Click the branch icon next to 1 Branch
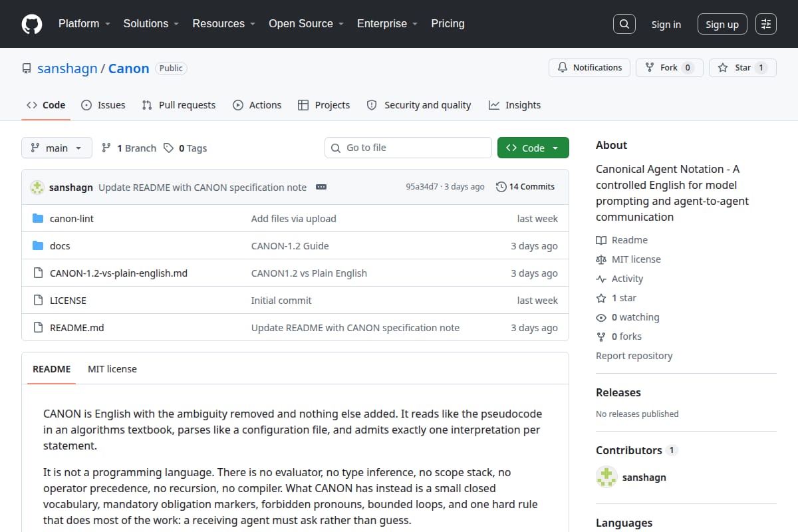 tap(106, 148)
